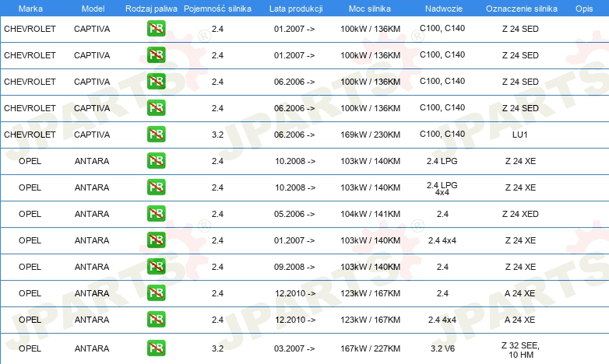Click the Opis column header
This screenshot has width=609, height=364.
[x=584, y=9]
